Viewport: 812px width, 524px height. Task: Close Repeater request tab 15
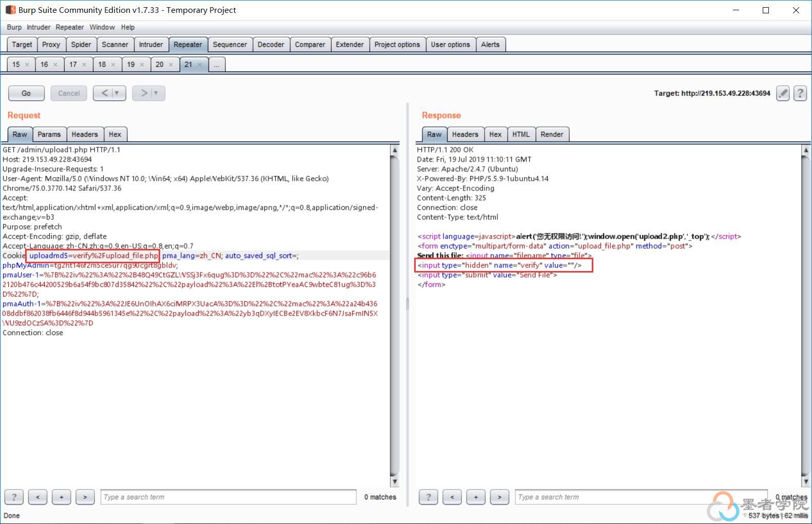click(27, 65)
